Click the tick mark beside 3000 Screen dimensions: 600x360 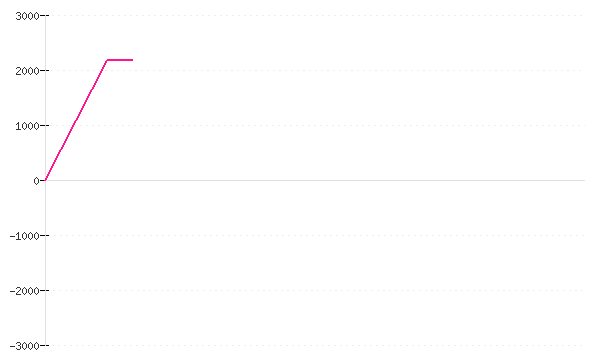coord(44,16)
